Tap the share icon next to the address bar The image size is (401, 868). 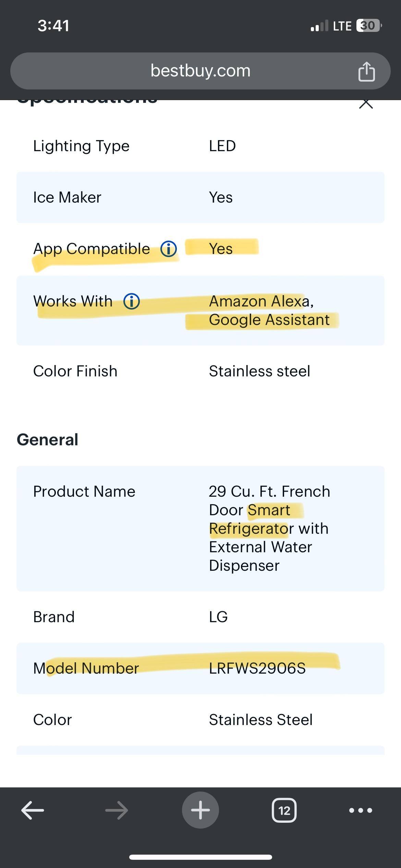click(367, 71)
